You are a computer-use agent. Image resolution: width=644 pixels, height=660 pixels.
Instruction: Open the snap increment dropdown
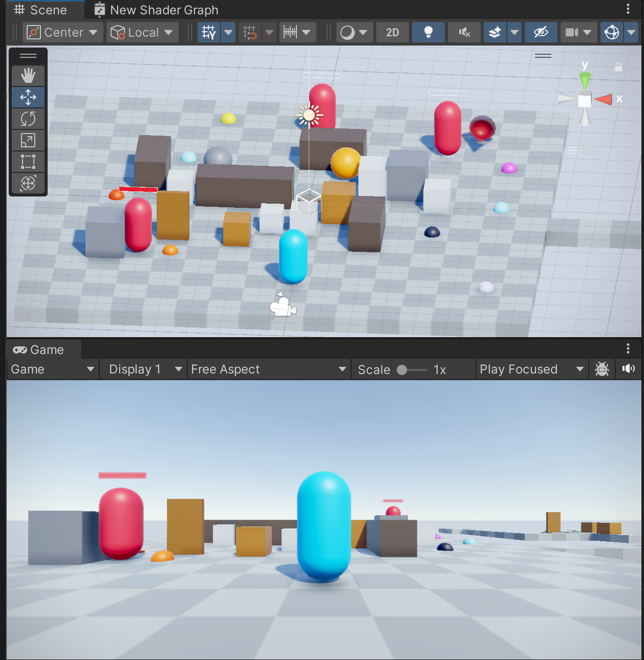269,32
